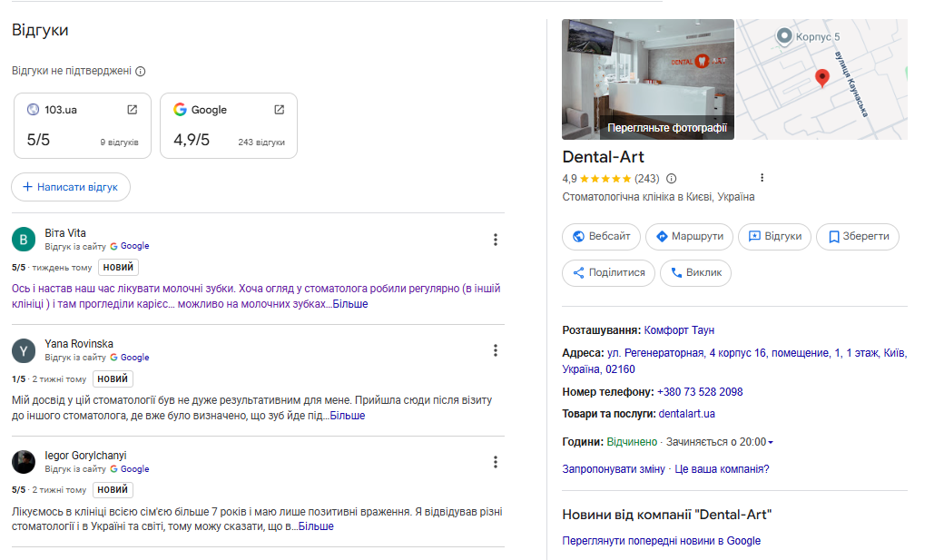944x560 pixels.
Task: Click '243 відгуки' count in Google card
Action: 261,142
